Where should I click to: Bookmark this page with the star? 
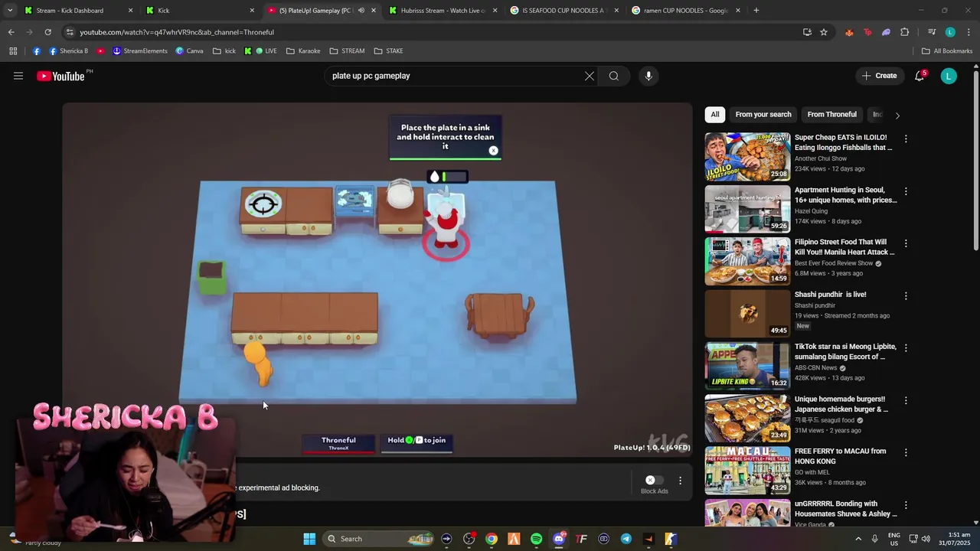point(824,32)
